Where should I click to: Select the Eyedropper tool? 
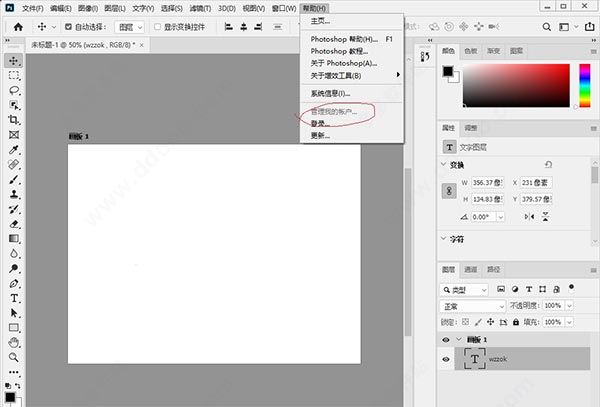pyautogui.click(x=14, y=150)
